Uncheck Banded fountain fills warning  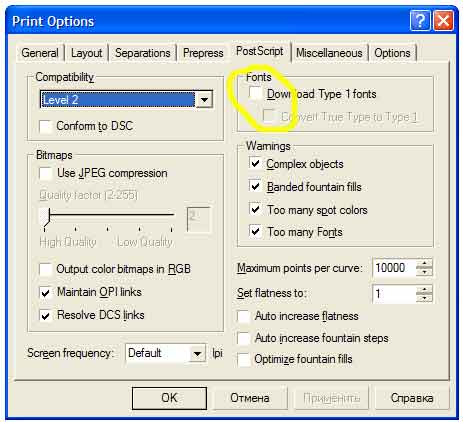tap(255, 186)
